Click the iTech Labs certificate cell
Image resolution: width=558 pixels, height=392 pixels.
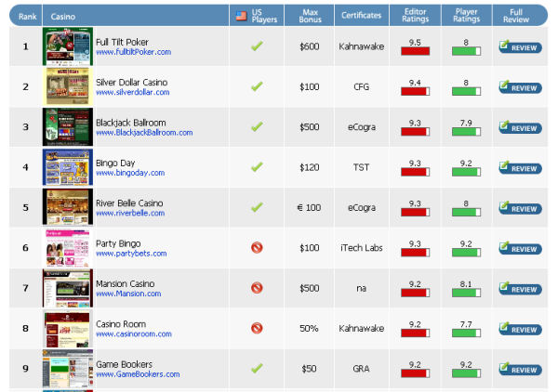pyautogui.click(x=361, y=248)
